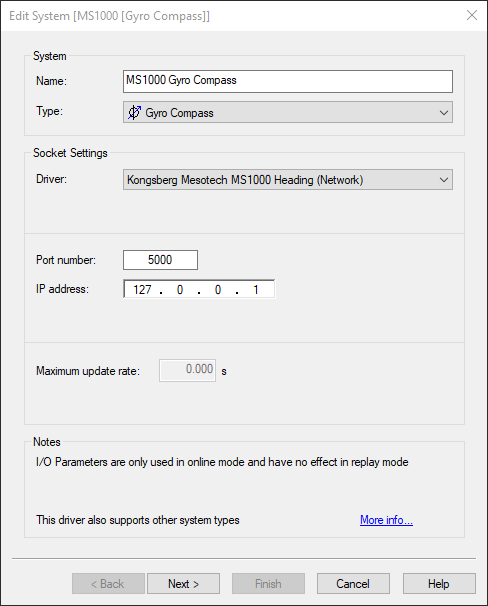
Task: Click the Gyro Compass type icon
Action: point(134,112)
